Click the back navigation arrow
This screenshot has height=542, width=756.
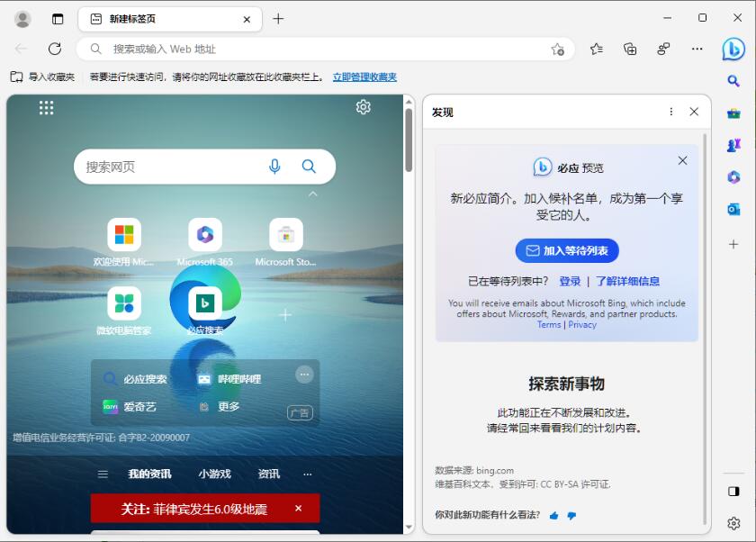tap(22, 49)
